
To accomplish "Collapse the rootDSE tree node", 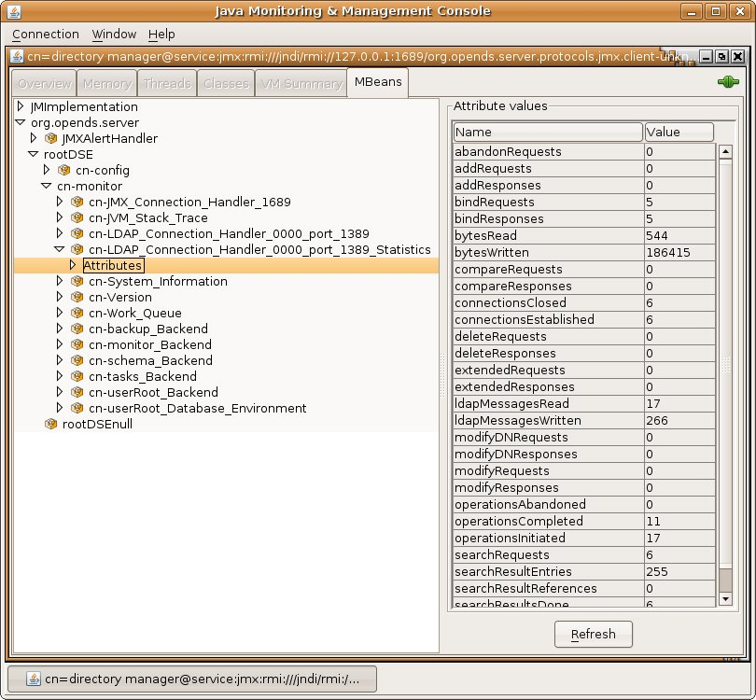I will [34, 154].
